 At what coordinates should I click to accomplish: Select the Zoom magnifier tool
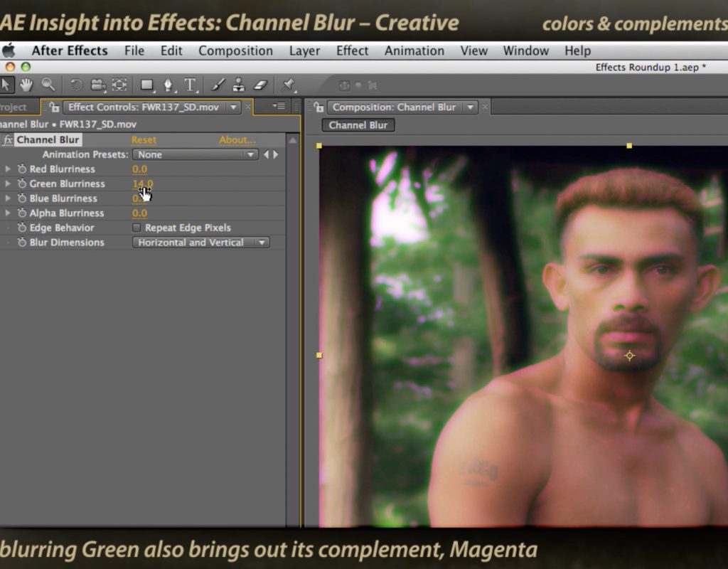click(48, 85)
